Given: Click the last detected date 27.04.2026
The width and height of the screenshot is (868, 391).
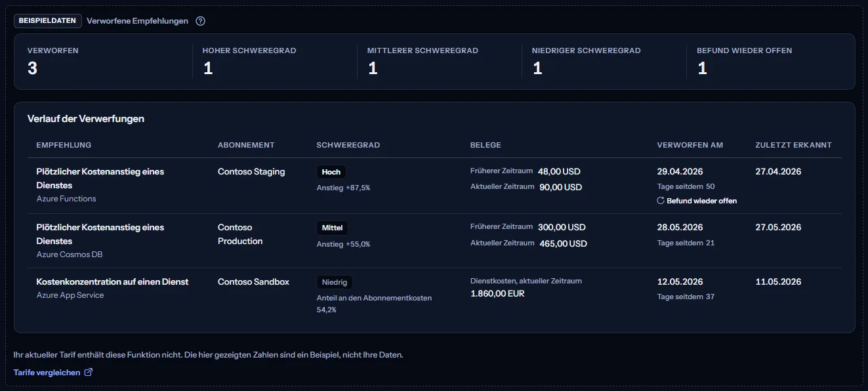Looking at the screenshot, I should [778, 172].
